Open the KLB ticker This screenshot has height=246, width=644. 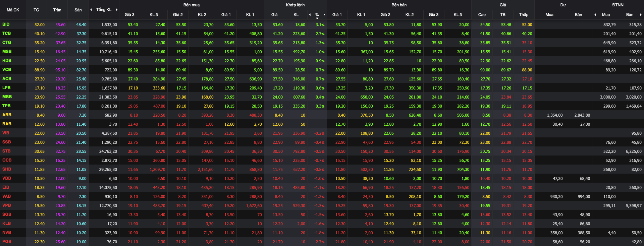[x=6, y=224]
